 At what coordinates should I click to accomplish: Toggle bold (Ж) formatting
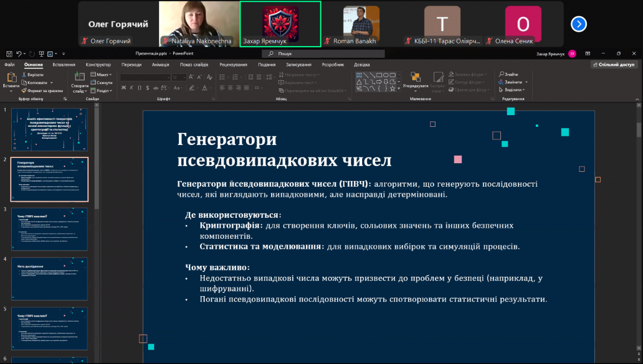[x=124, y=87]
